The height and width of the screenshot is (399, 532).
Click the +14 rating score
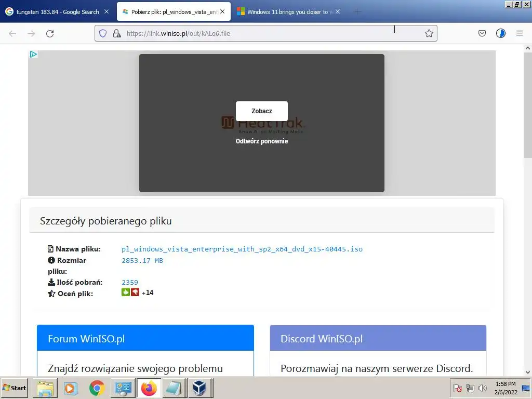(148, 292)
